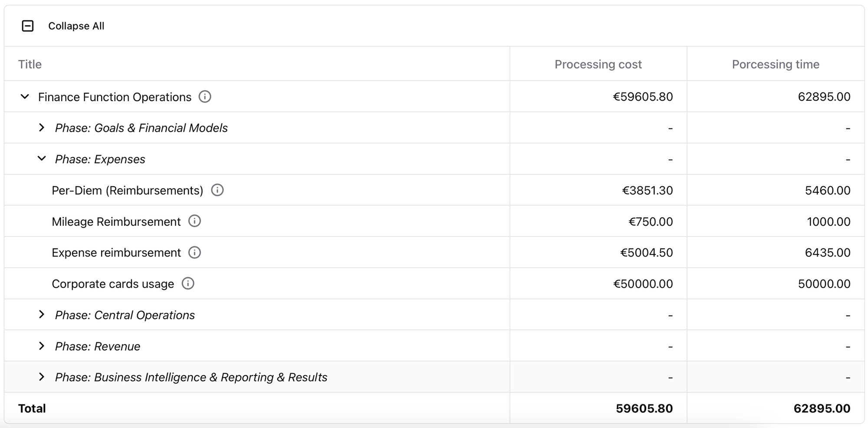This screenshot has width=868, height=428.
Task: View Expense reimbursement info tooltip icon
Action: [194, 253]
